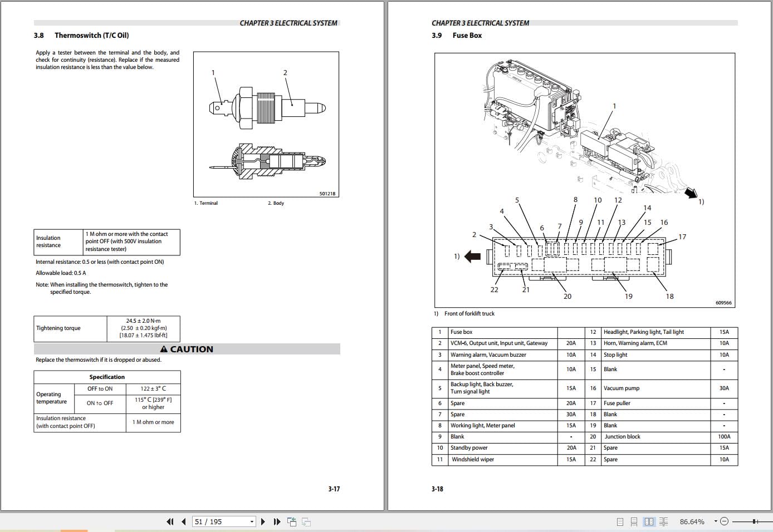Go to the first page
Image resolution: width=773 pixels, height=532 pixels.
click(x=170, y=521)
